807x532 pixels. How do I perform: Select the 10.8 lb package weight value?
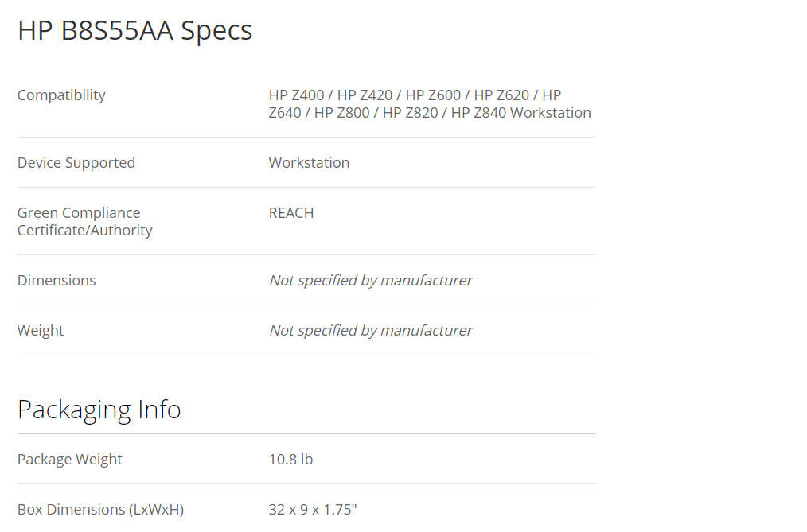[x=290, y=460]
